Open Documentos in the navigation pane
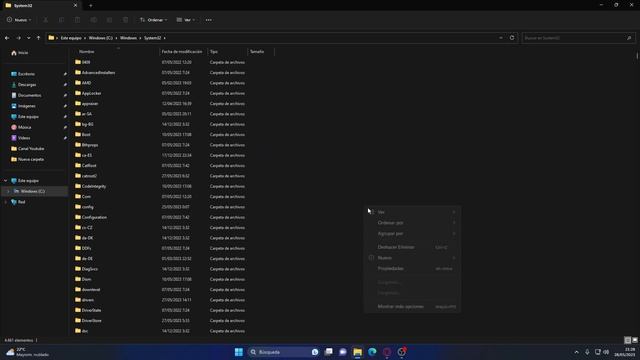The image size is (640, 360). pos(29,95)
